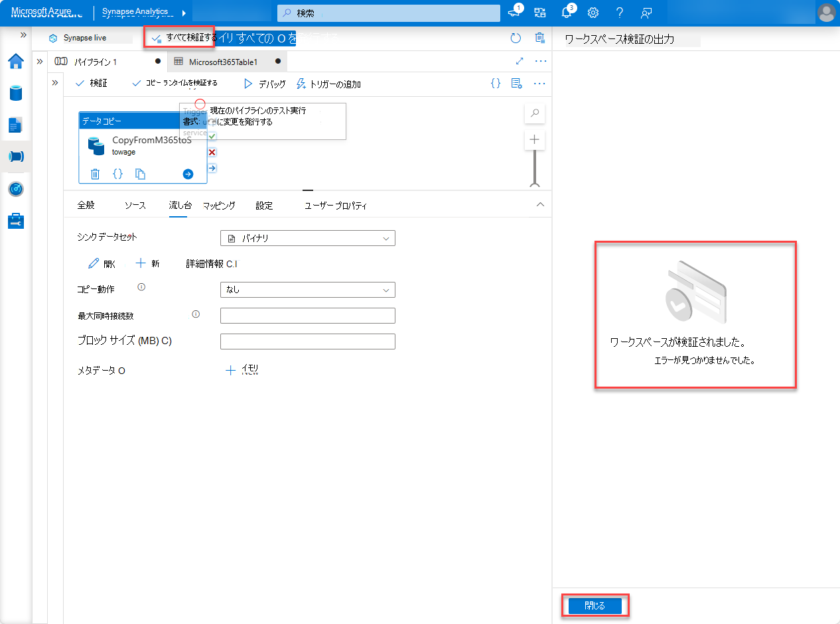Refresh using the icon next to trash in Synapse live bar
The height and width of the screenshot is (624, 840).
point(516,38)
